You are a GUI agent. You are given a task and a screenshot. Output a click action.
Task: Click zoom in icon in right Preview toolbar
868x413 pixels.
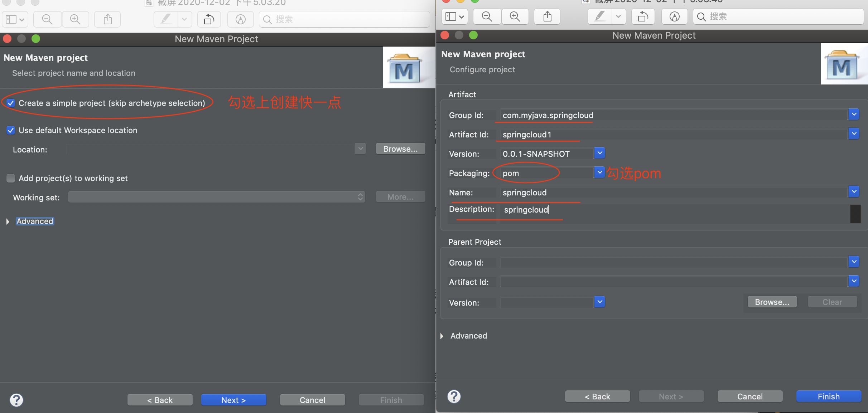(515, 16)
